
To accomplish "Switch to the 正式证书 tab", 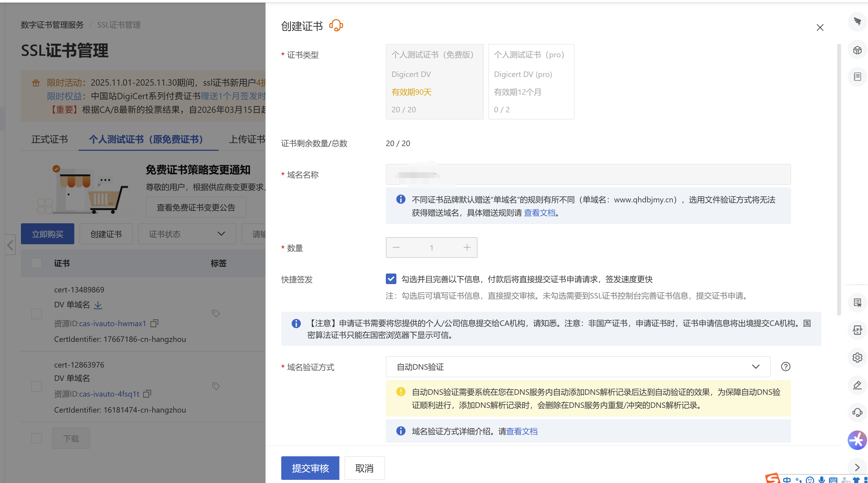I will pos(49,139).
